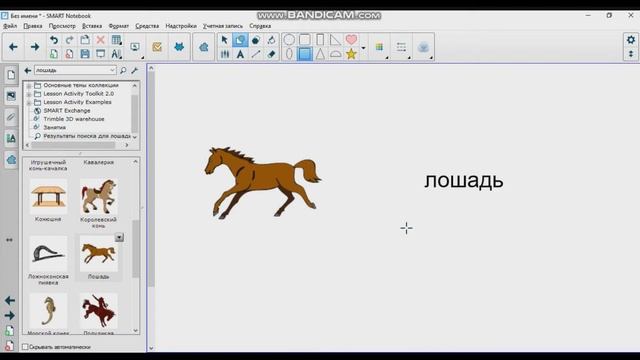Click the Redo icon

pos(69,40)
